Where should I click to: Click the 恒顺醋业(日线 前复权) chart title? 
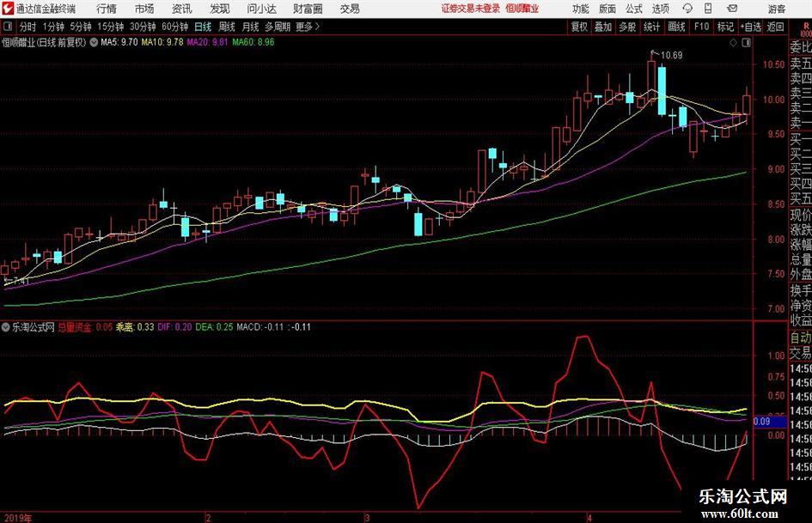pos(44,42)
